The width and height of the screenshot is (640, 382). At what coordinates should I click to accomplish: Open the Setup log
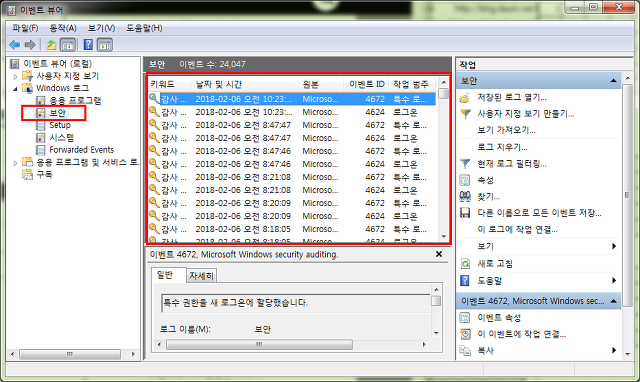[x=60, y=125]
